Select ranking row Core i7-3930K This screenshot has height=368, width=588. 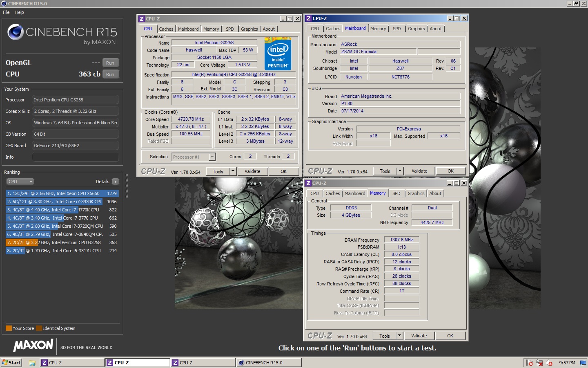[62, 202]
